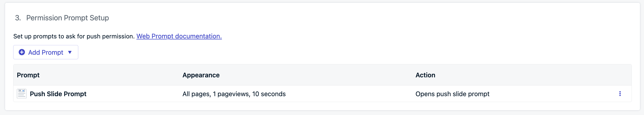Click the Appearance column header

click(x=201, y=75)
